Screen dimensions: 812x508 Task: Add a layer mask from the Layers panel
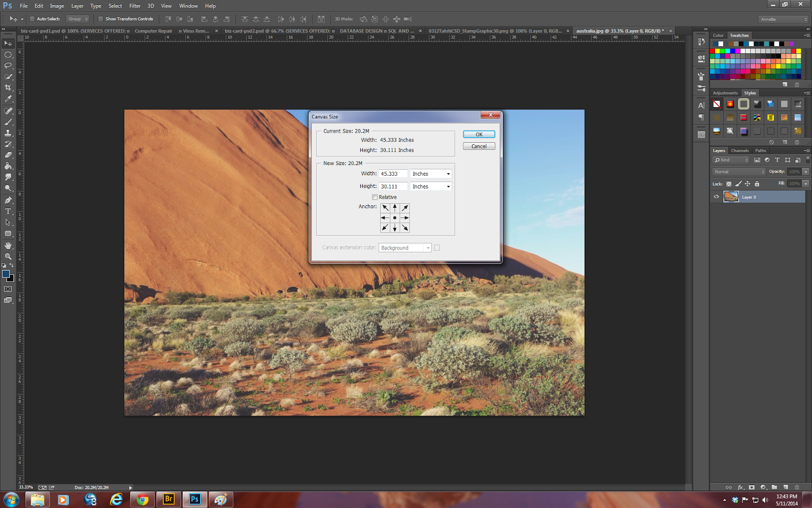pos(752,487)
